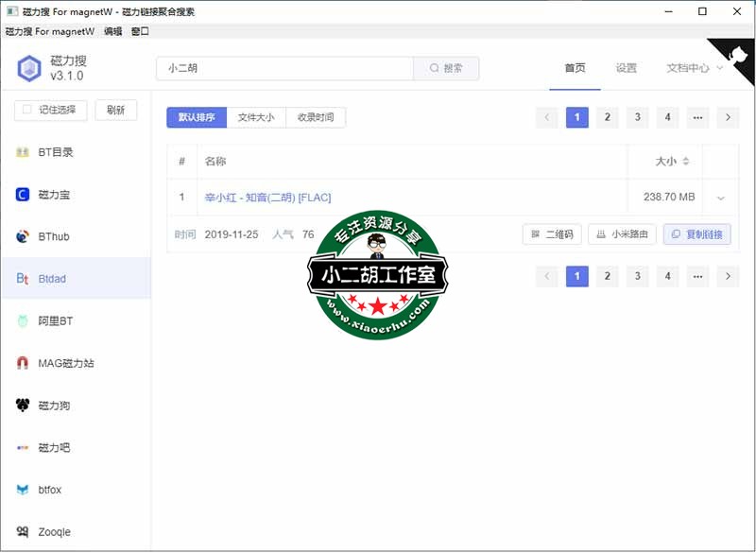Select the 磁力宝 source icon
This screenshot has width=756, height=553.
click(x=23, y=195)
